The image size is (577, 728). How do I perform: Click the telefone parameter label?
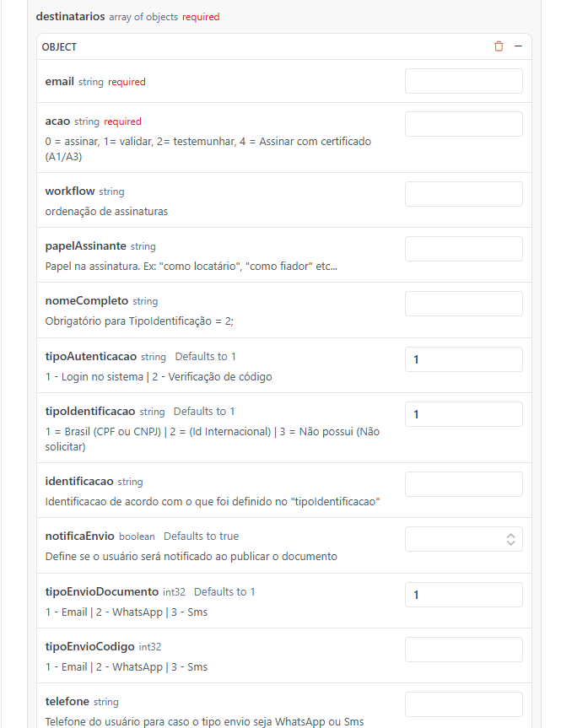pyautogui.click(x=67, y=702)
